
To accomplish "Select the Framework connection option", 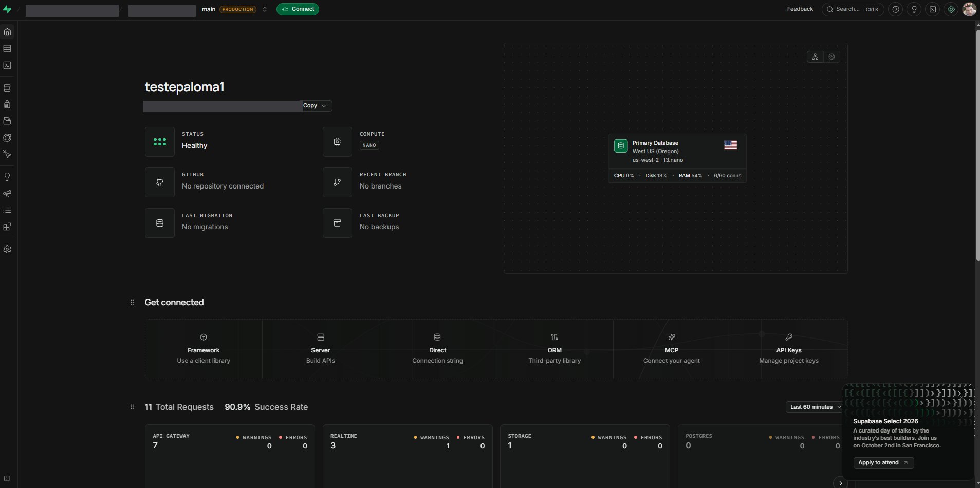I will tap(204, 349).
